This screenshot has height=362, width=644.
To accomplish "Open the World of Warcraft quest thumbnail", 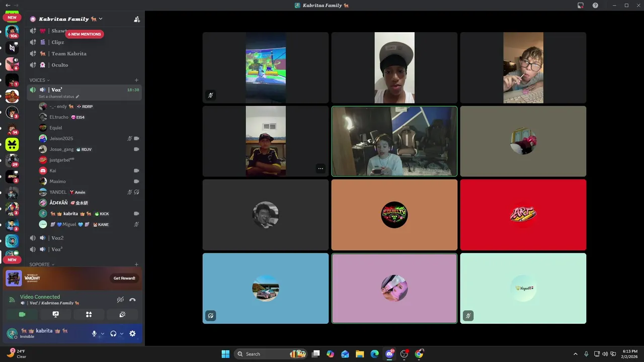I will (x=14, y=278).
